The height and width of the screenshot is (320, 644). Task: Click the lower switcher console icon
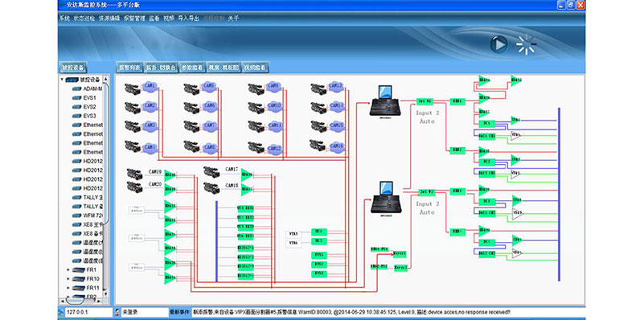click(x=386, y=197)
